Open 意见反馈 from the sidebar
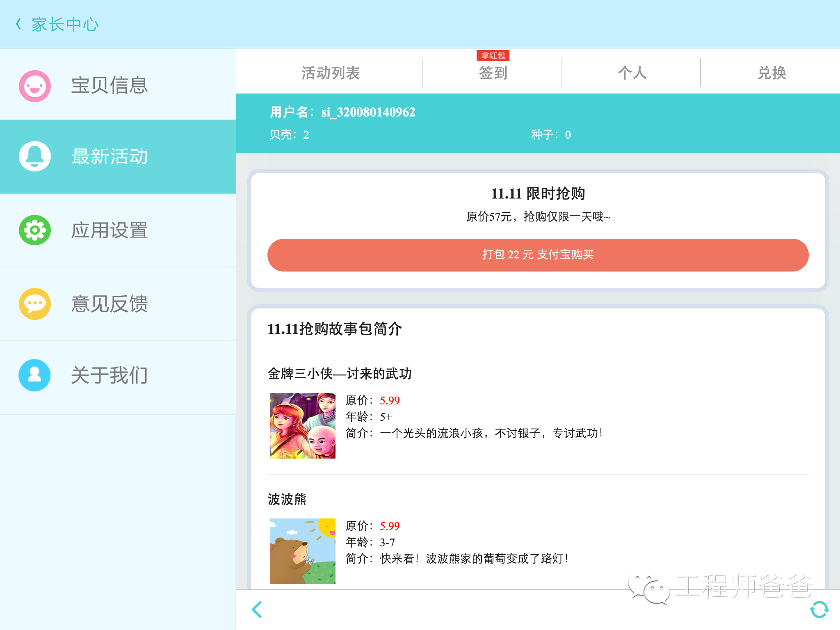 point(118,304)
